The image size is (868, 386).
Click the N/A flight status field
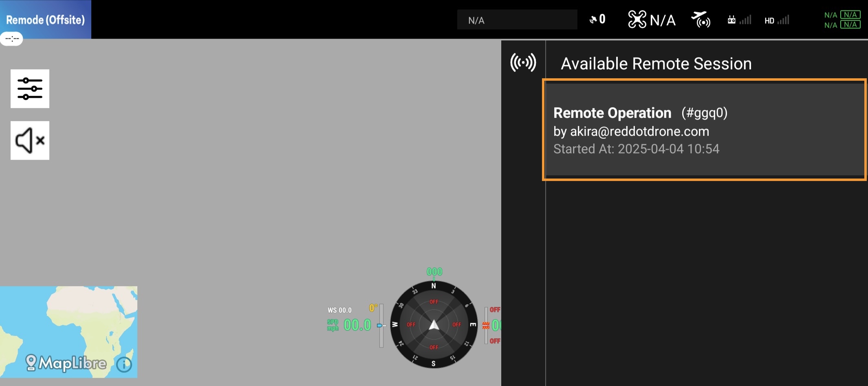517,20
